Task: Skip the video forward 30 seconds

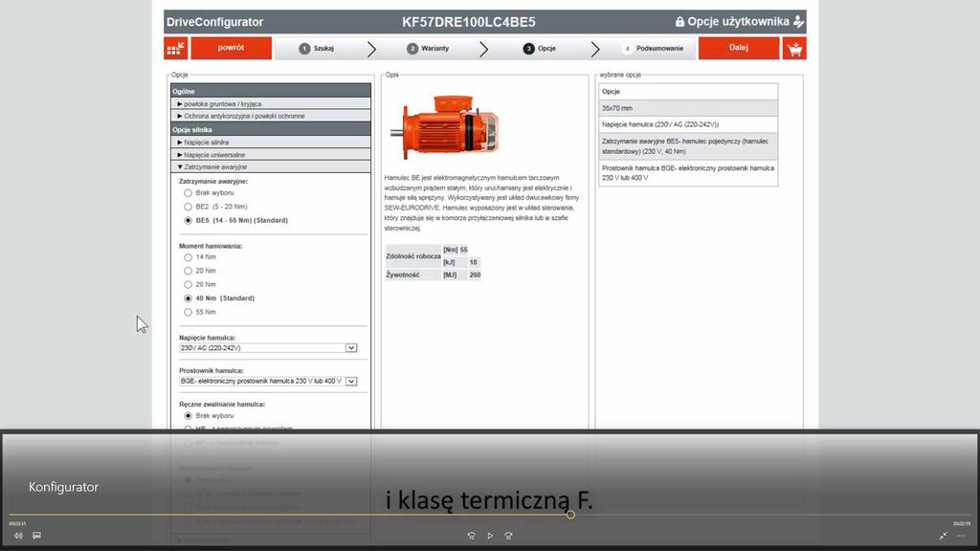Action: pyautogui.click(x=509, y=536)
